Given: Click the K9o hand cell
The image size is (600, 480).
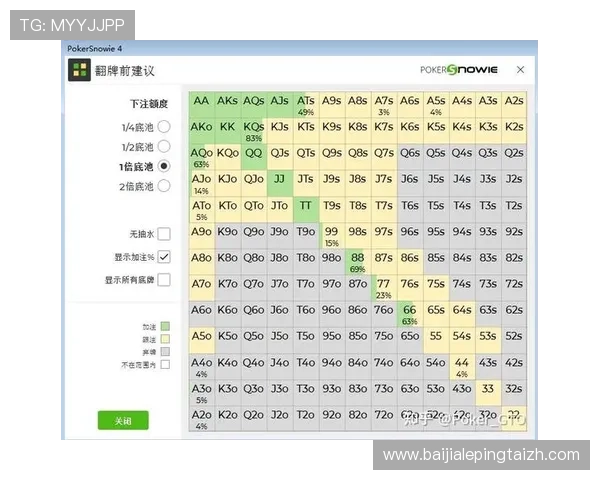Looking at the screenshot, I should [x=228, y=235].
